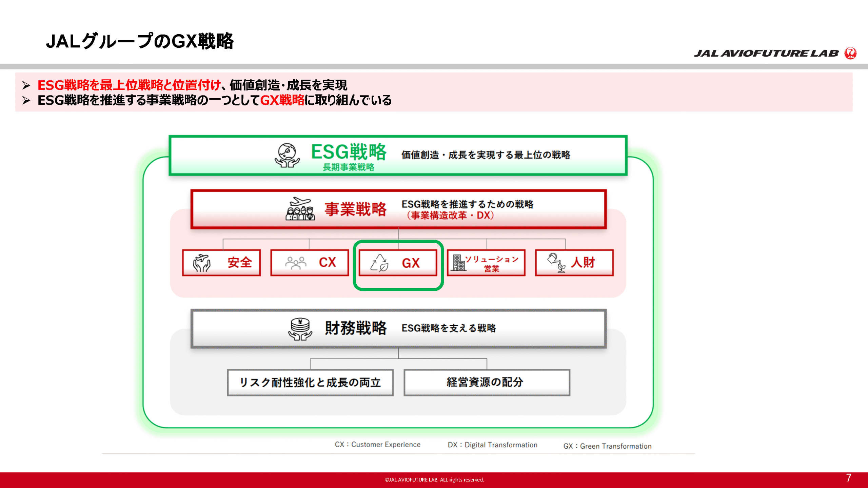
Task: Click the GX : Green Transformation footnote
Action: pos(607,446)
